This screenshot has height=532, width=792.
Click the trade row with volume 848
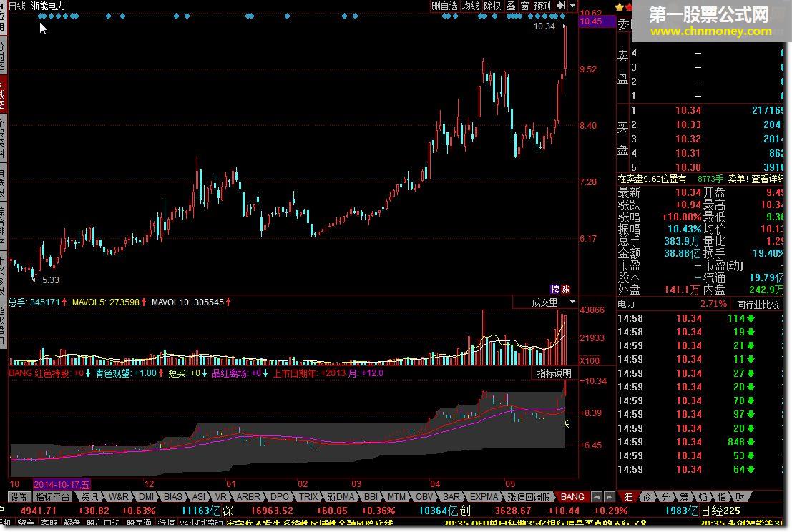pos(700,442)
